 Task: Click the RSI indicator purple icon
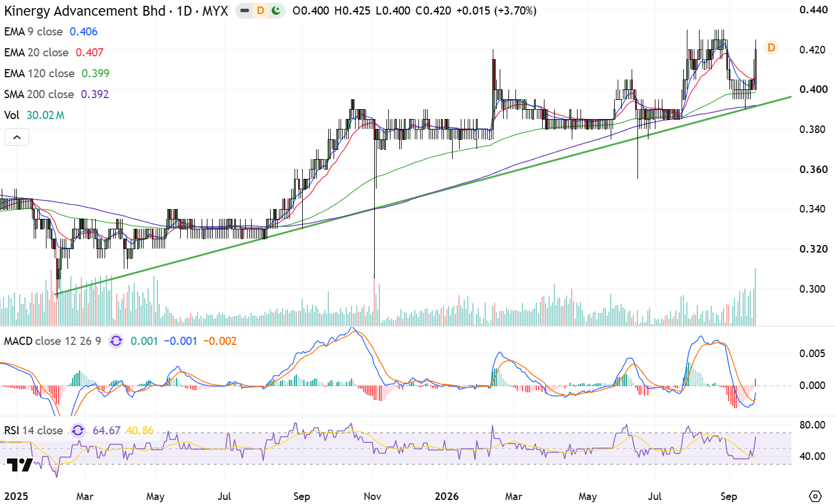(78, 430)
